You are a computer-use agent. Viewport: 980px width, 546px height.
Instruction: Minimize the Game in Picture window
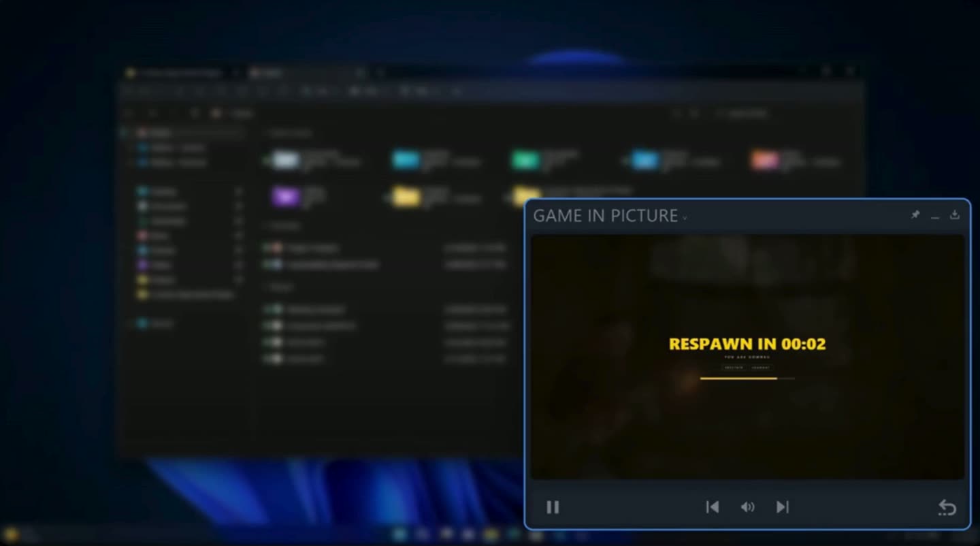tap(935, 216)
